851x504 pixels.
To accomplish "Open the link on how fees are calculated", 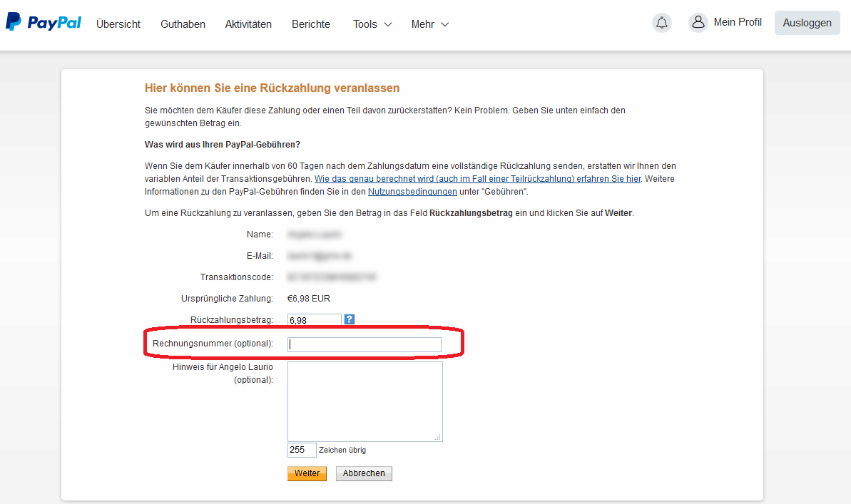I will pyautogui.click(x=478, y=179).
